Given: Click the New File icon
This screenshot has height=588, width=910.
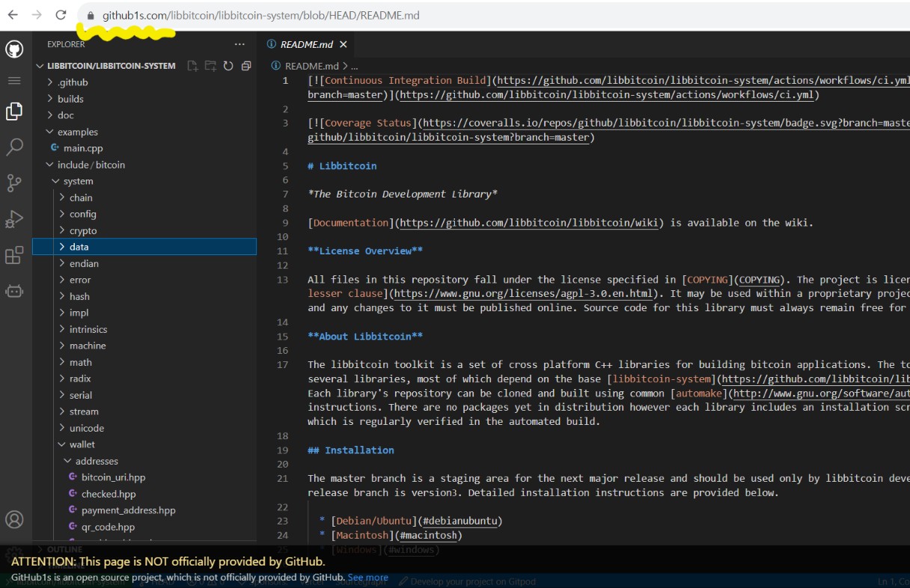Looking at the screenshot, I should point(192,66).
